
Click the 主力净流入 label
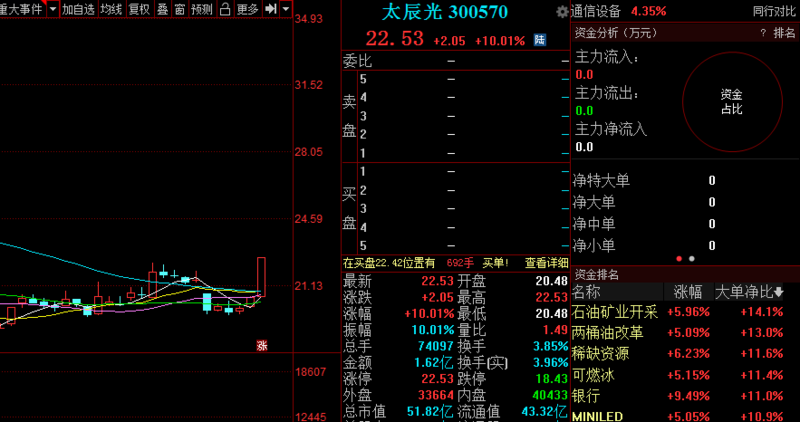pos(611,129)
